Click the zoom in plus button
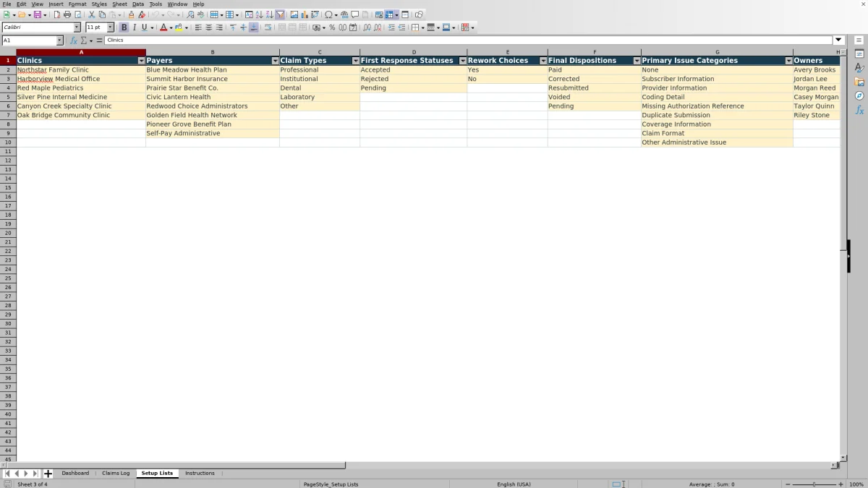Screen dimensions: 868x488 tap(841, 484)
